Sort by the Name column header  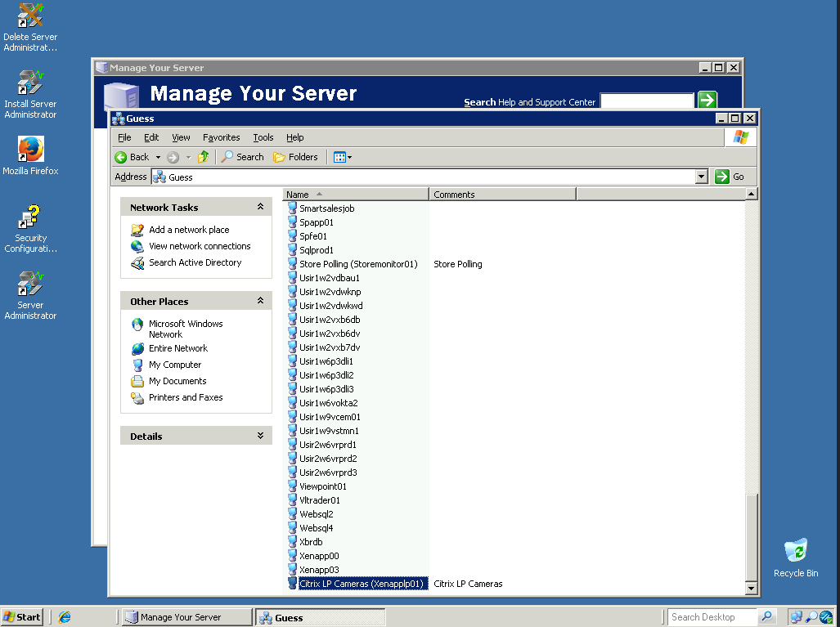[x=356, y=195]
